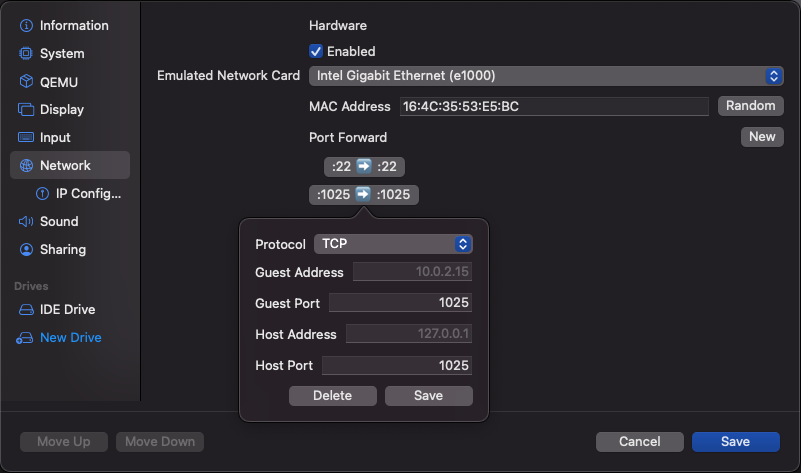The image size is (801, 473).
Task: Open the Display settings icon
Action: coord(27,110)
